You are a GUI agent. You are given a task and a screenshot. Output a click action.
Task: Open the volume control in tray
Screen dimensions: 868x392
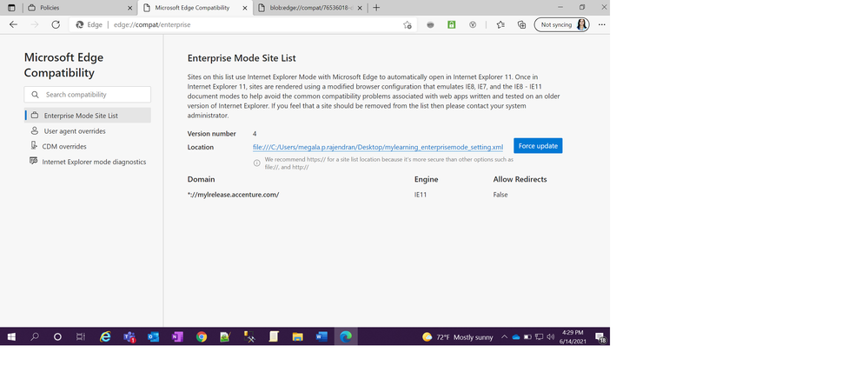click(x=550, y=337)
